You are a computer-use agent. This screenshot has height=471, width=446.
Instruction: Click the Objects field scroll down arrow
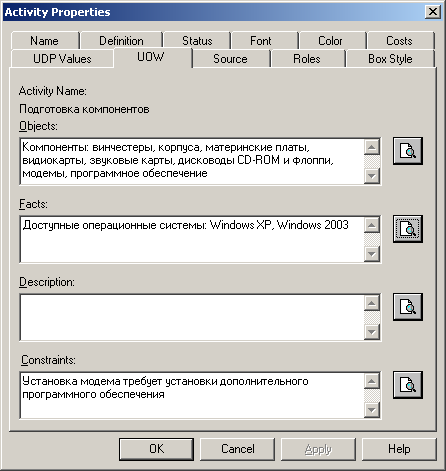[372, 175]
